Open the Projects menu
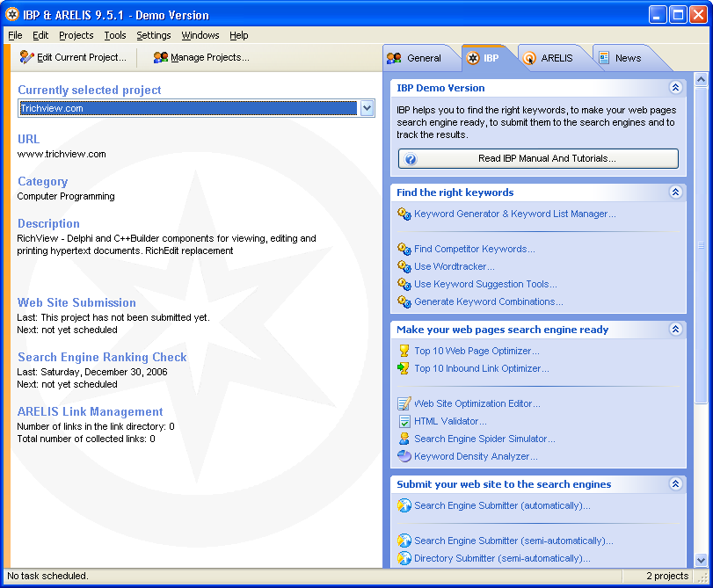 click(76, 35)
